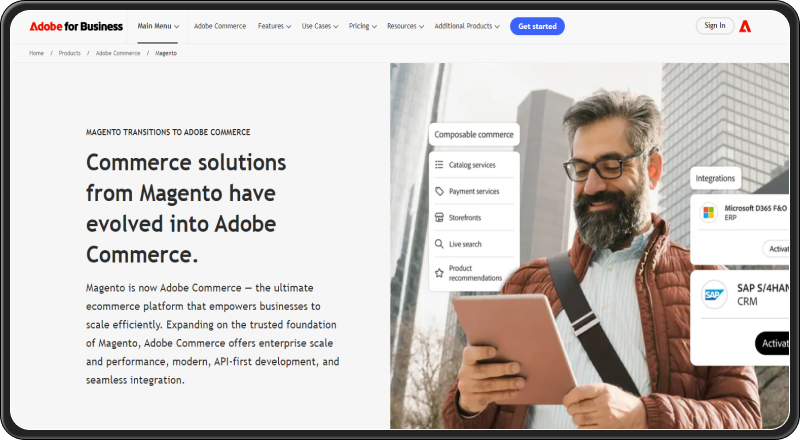
Task: Click the Live search magnifier icon
Action: 439,244
